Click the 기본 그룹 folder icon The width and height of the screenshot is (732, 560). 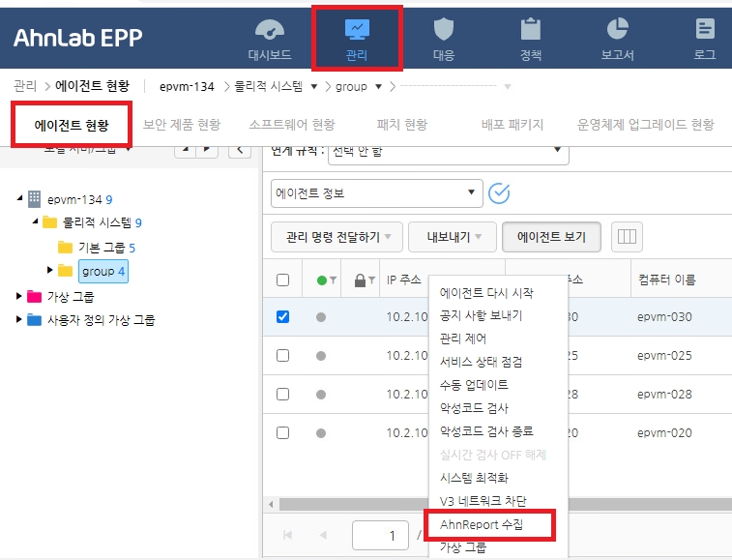coord(65,247)
